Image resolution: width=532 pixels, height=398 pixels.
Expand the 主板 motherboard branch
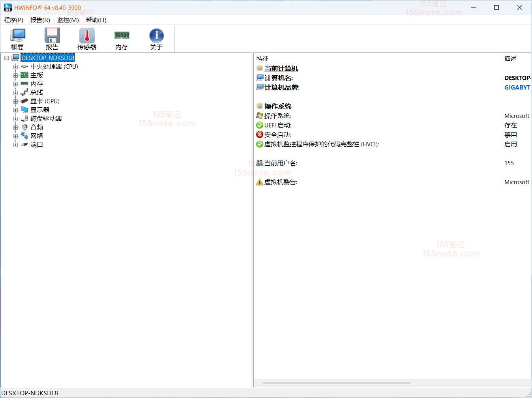15,75
